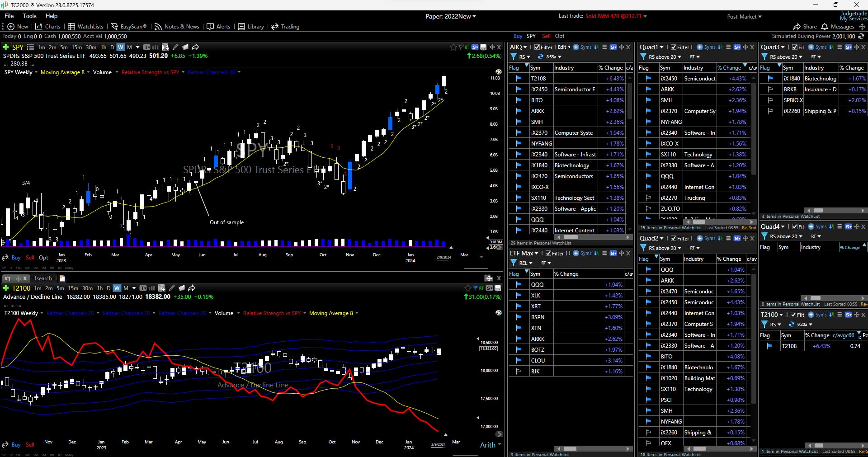Click the drawing pencil on T2100 chart
The height and width of the screenshot is (457, 868).
coord(172,288)
